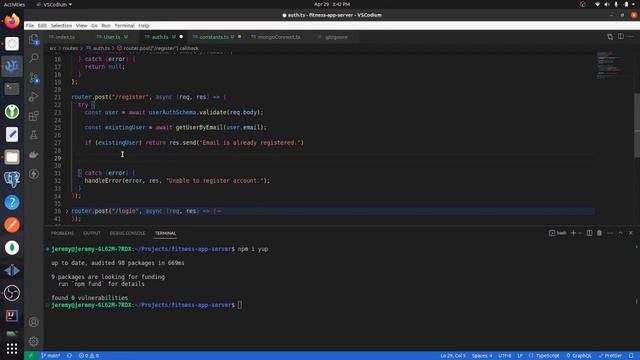Screen dimensions: 640x360
Task: Click the editor vertical scrollbar
Action: tap(637, 127)
